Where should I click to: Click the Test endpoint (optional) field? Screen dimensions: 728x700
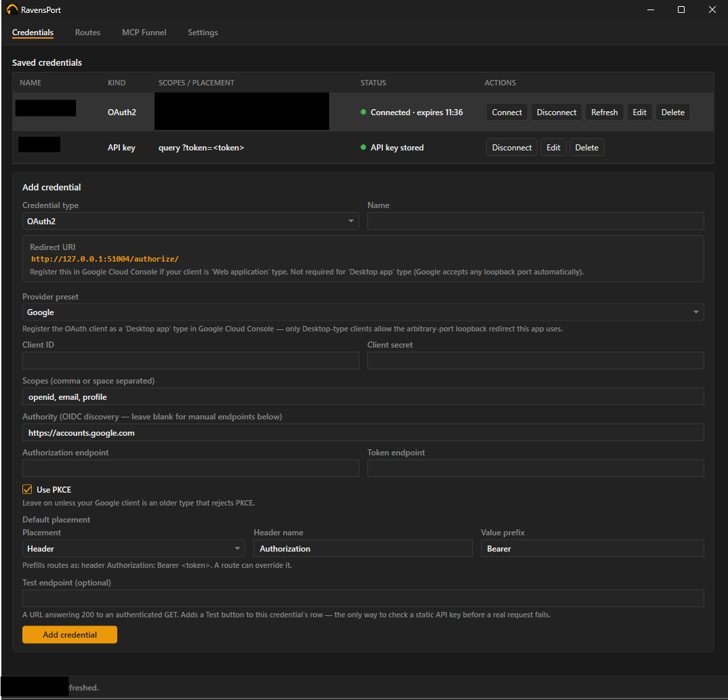[x=363, y=599]
